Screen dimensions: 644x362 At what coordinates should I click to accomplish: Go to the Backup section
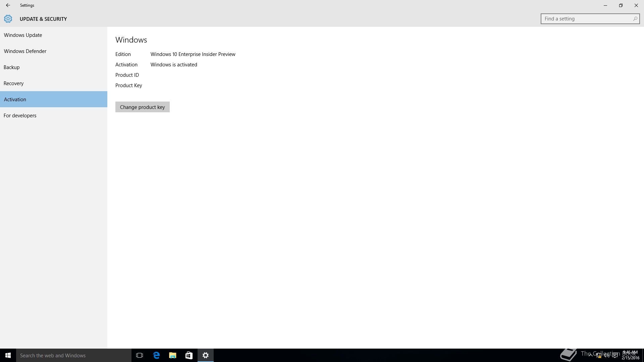(x=12, y=67)
